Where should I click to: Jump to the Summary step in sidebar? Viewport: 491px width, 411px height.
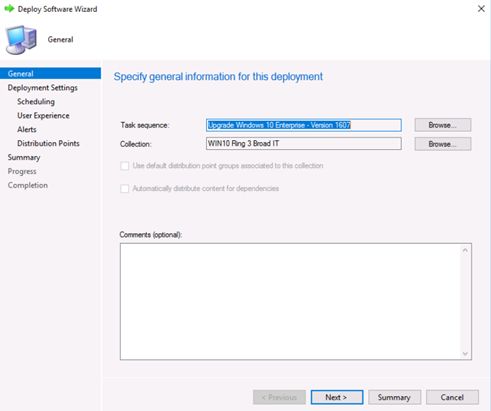(24, 157)
